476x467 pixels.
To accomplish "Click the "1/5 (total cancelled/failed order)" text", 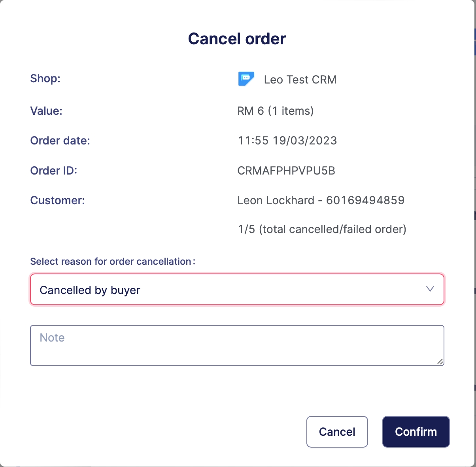I will (x=322, y=229).
